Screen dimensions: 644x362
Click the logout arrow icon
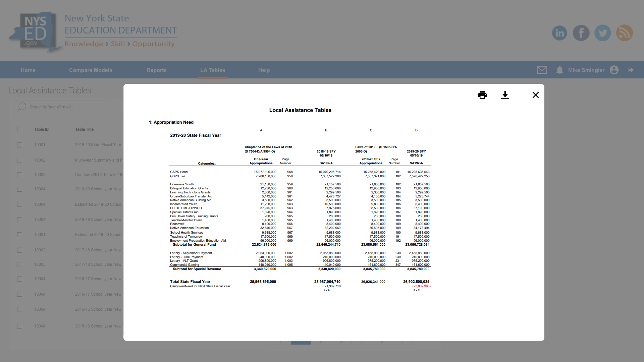click(x=631, y=70)
